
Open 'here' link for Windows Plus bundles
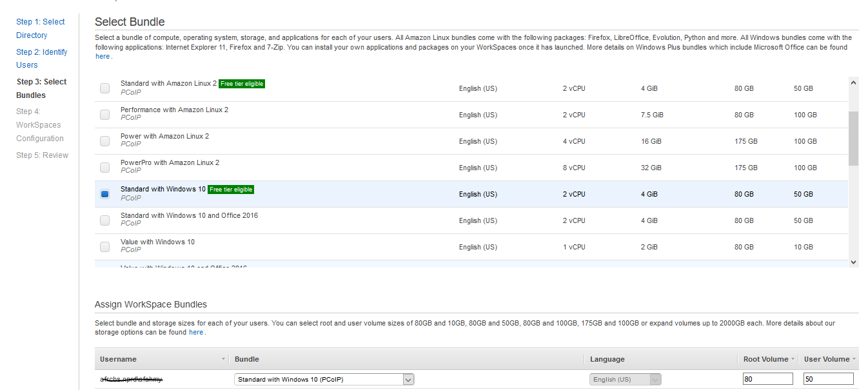(103, 57)
